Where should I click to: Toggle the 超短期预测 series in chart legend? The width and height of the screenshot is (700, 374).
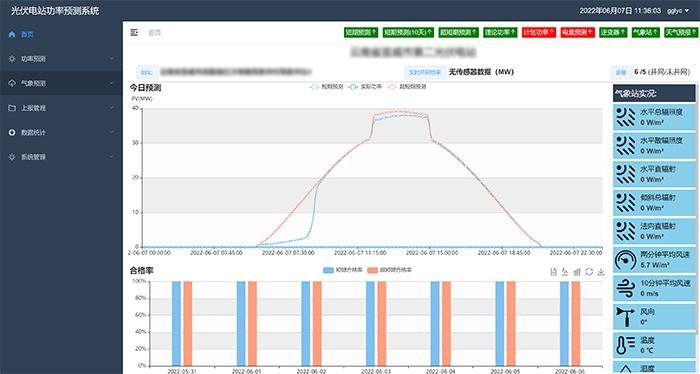407,87
